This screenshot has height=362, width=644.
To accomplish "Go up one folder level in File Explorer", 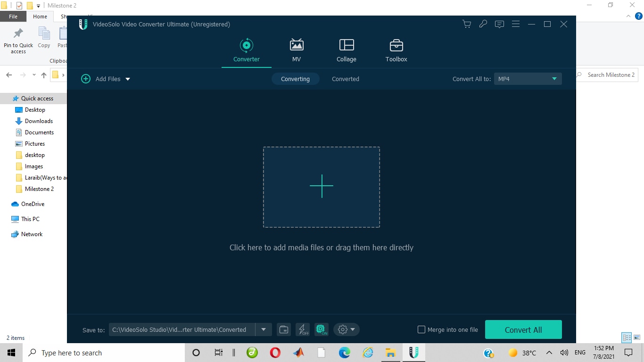I will pos(44,75).
